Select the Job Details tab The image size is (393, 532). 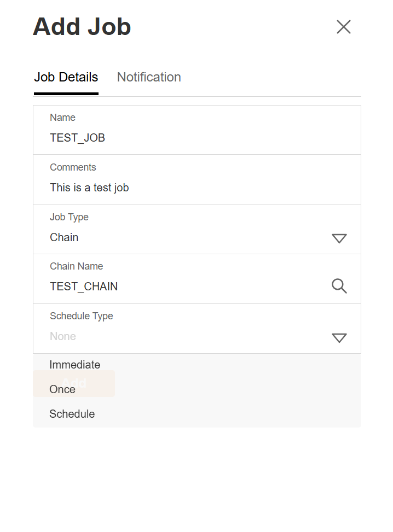click(x=66, y=77)
